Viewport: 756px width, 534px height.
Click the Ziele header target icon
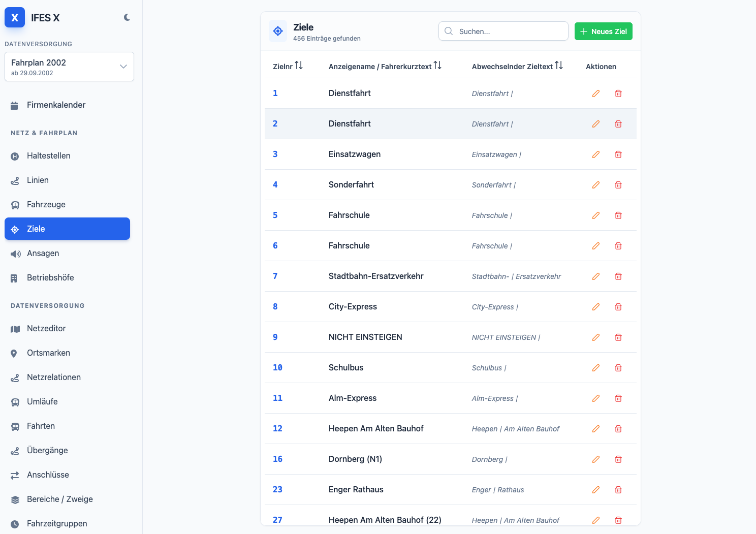[278, 31]
